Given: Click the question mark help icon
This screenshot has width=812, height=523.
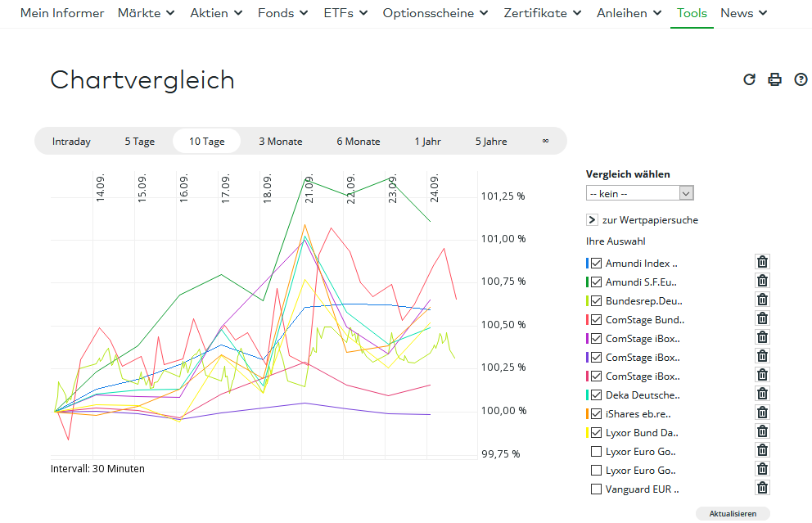Looking at the screenshot, I should click(x=801, y=79).
